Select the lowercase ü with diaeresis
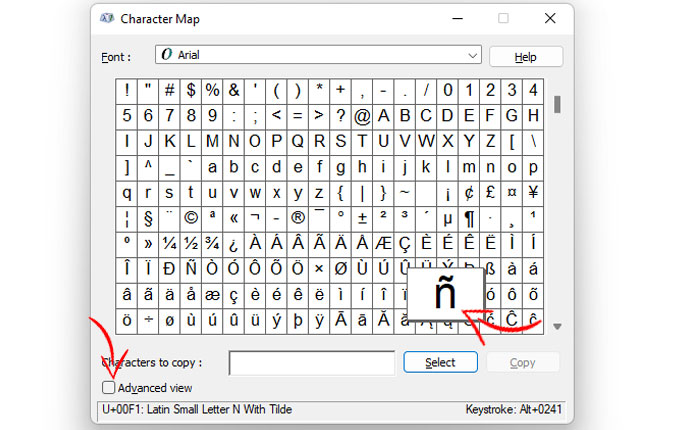 point(255,321)
